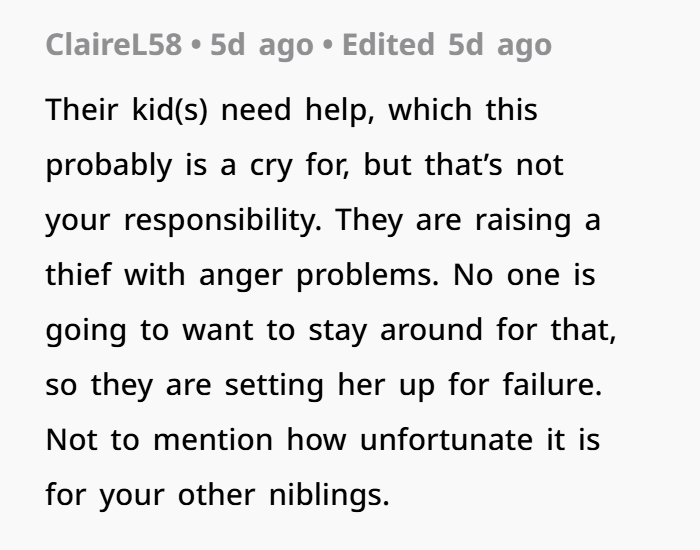Click the word "responsibility." in the comment

[x=222, y=221]
